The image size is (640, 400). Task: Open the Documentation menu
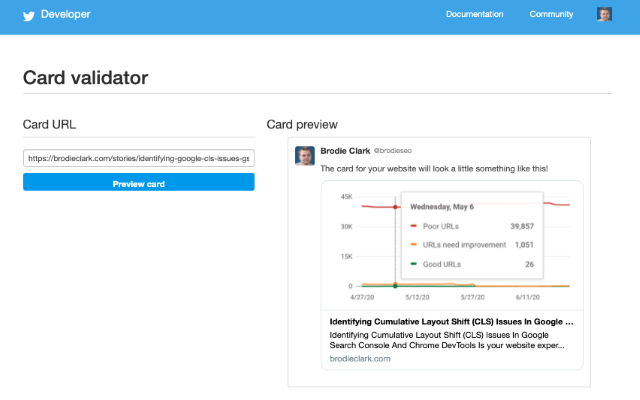point(474,15)
